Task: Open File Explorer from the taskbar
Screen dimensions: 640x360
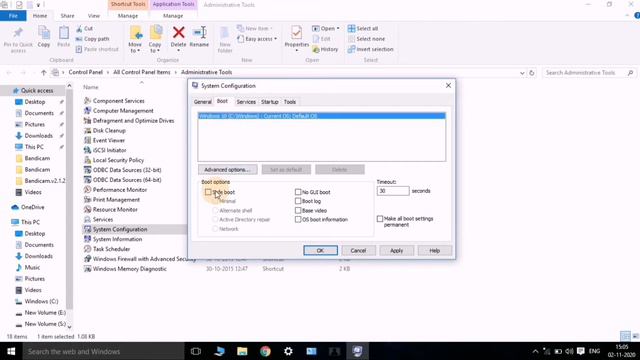Action: (242, 351)
